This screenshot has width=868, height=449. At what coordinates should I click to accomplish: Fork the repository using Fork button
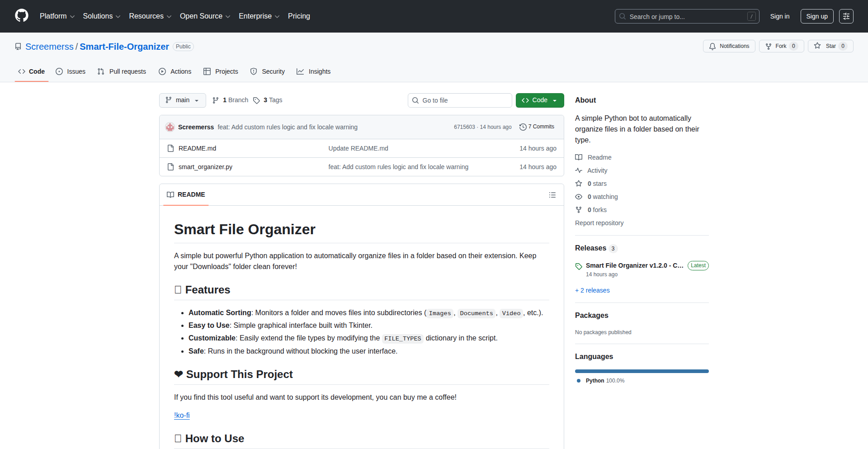(x=781, y=46)
